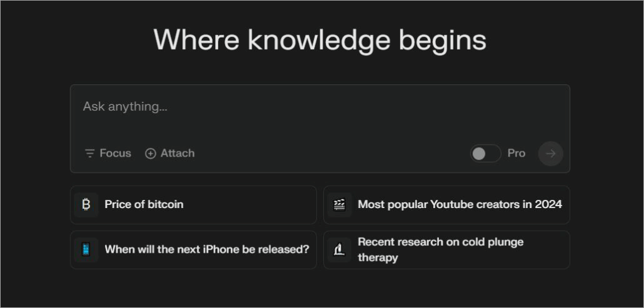Image resolution: width=644 pixels, height=308 pixels.
Task: Click the microscope icon for cold plunge research
Action: click(x=340, y=250)
